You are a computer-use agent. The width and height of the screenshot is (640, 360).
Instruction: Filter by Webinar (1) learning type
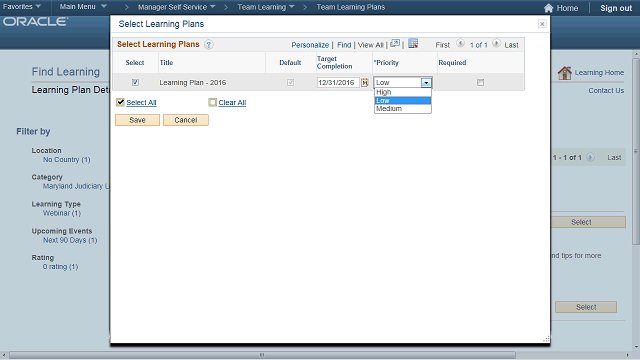62,213
